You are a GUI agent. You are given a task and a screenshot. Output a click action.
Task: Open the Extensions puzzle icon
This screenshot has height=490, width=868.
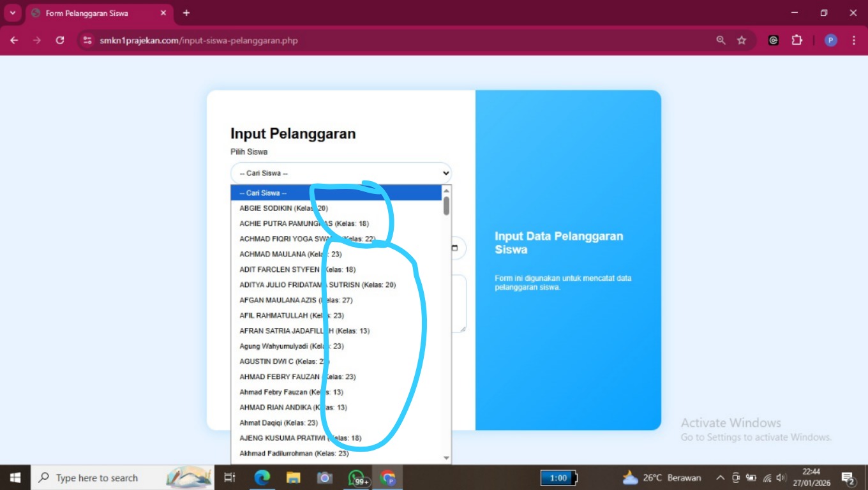pyautogui.click(x=797, y=40)
